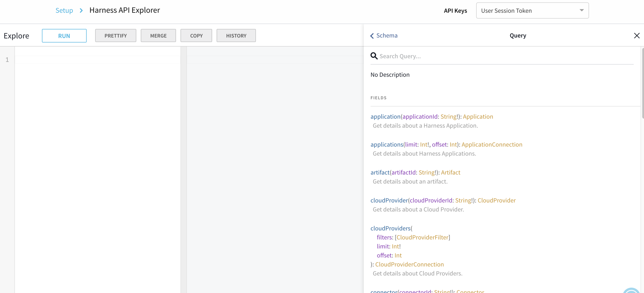Click into the query editor line 1

pos(98,60)
